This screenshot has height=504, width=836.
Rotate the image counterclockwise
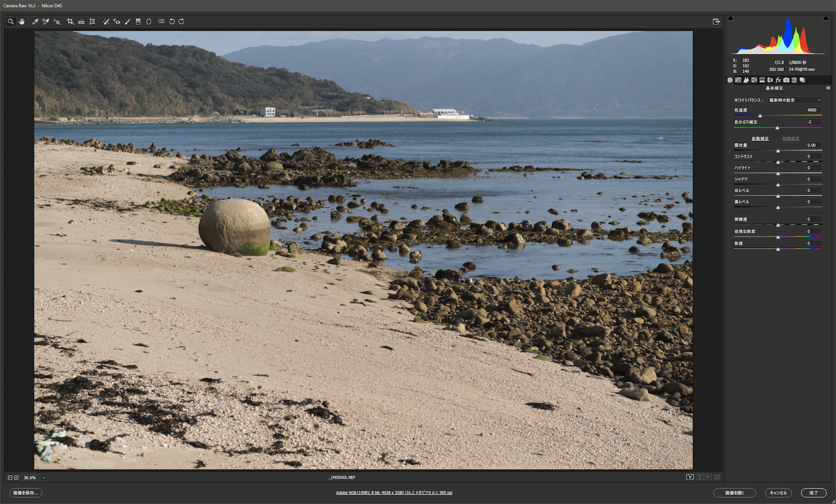point(172,21)
